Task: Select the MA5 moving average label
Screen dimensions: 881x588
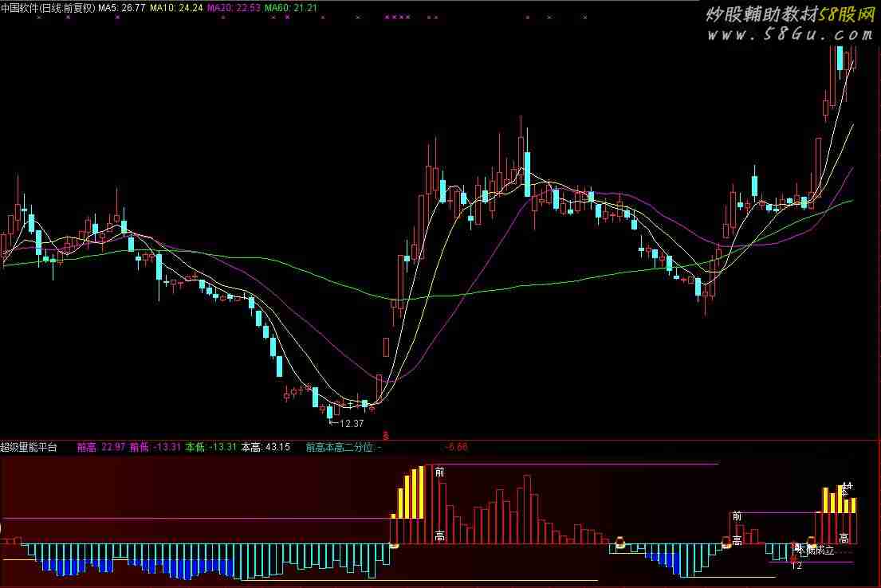Action: [121, 8]
